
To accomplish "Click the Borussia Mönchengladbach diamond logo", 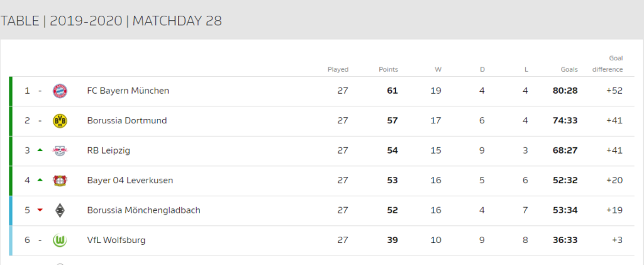I will point(60,210).
